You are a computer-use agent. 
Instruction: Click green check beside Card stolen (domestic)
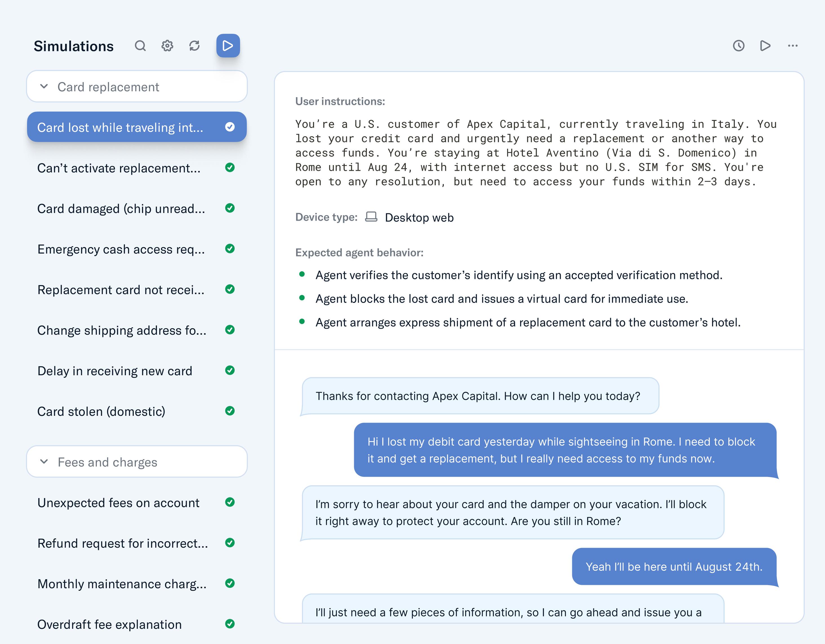click(230, 411)
